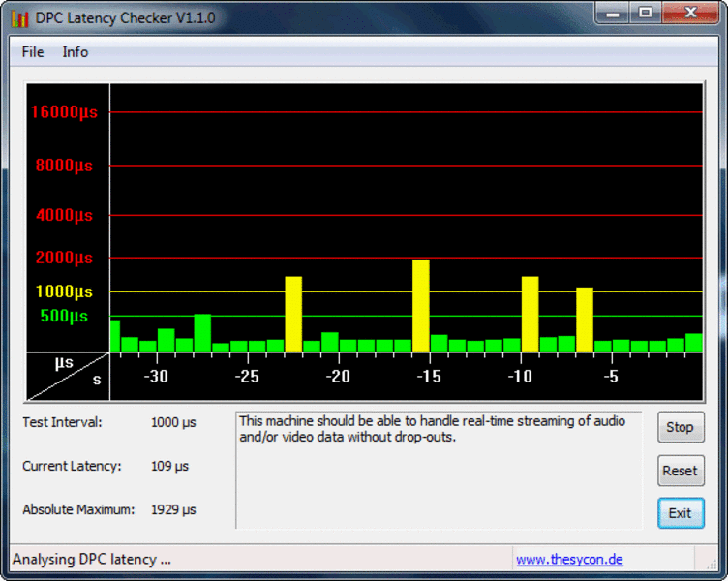Click the -10 time axis label

coord(520,376)
